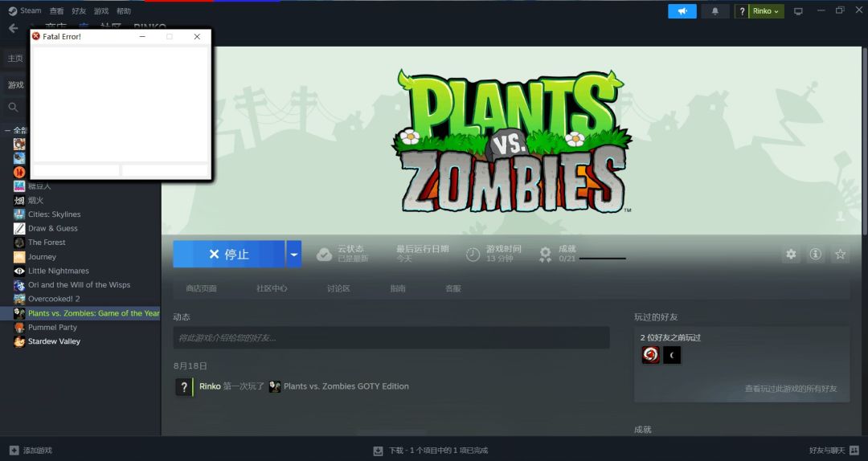Viewport: 868px width, 461px height.
Task: Click the Cities: Skylines game icon
Action: click(19, 214)
